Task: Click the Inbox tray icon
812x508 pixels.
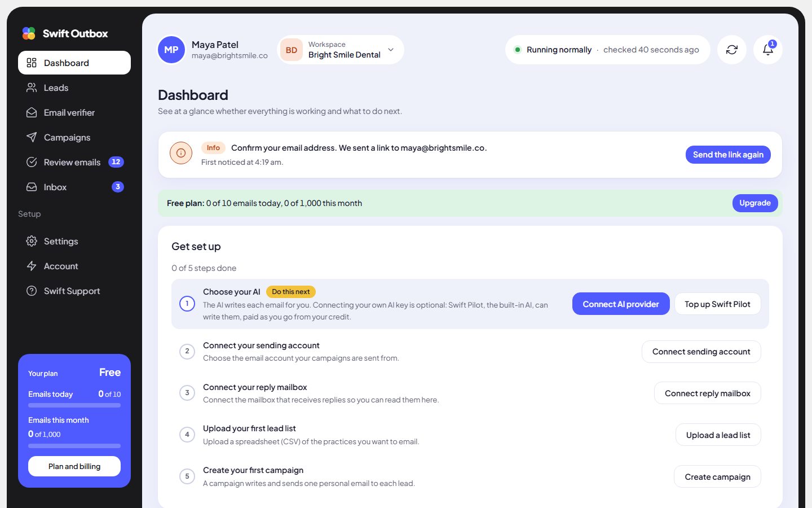Action: point(32,187)
